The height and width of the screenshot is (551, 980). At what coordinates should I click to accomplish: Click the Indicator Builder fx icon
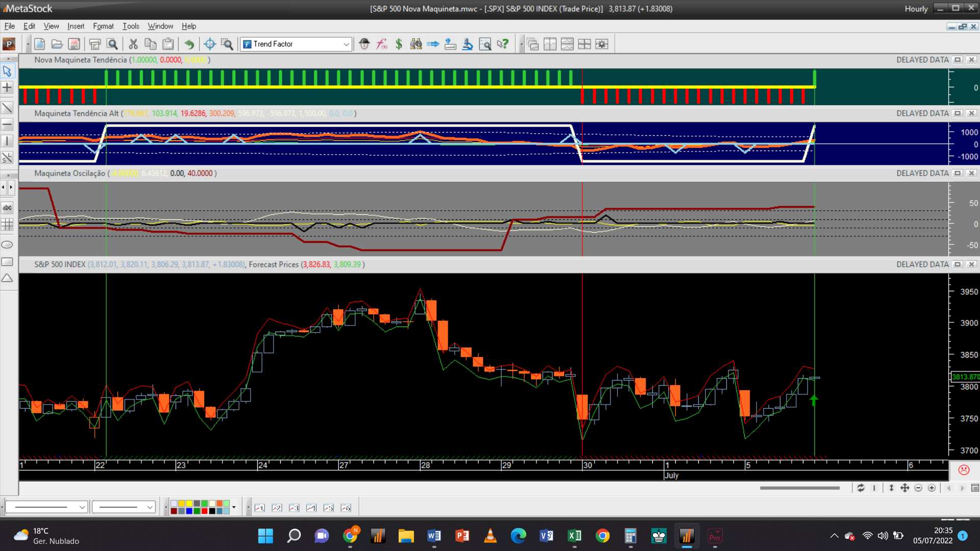[x=382, y=44]
